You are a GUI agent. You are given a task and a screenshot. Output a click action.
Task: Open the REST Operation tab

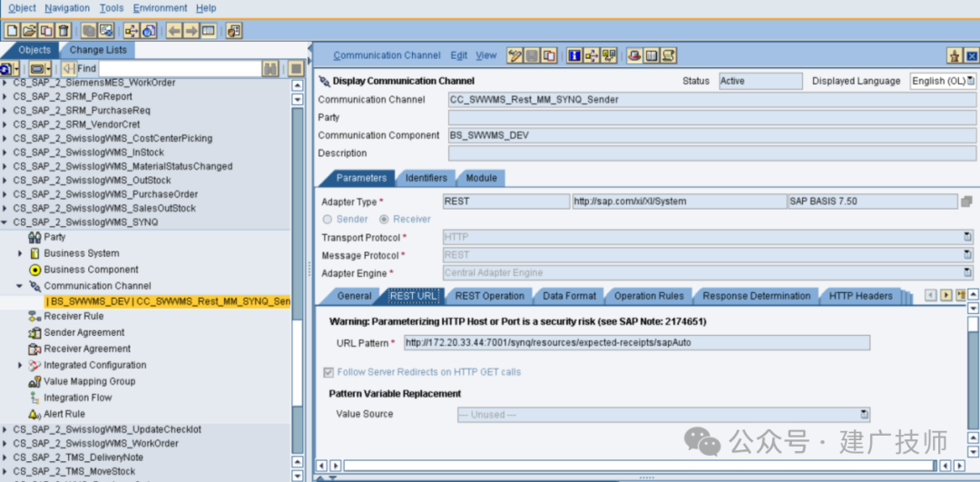point(489,296)
